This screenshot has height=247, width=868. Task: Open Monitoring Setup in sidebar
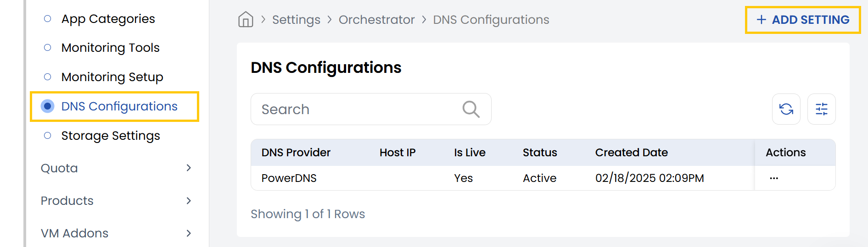[112, 77]
